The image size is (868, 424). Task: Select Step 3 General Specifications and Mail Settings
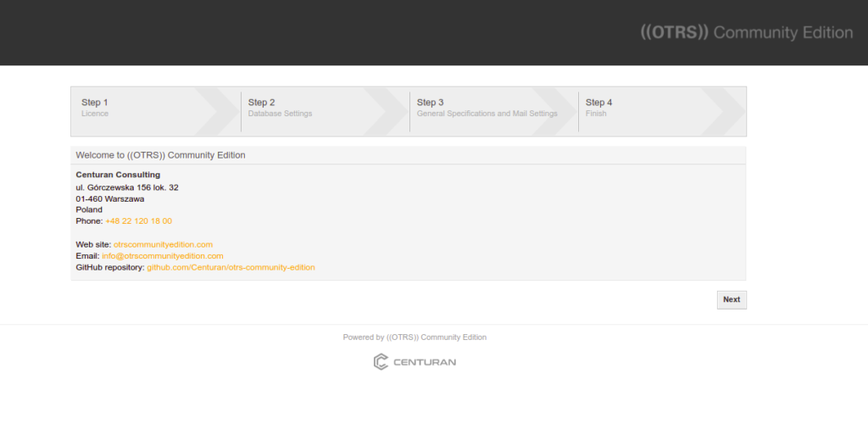click(x=494, y=111)
